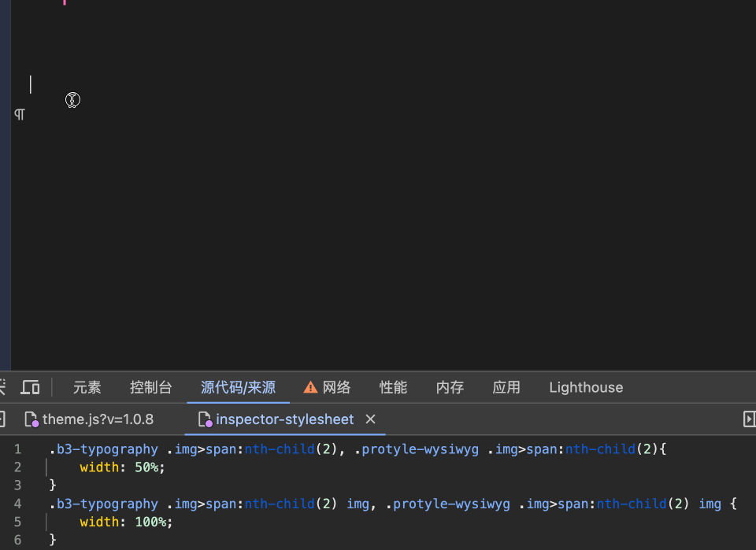Click the pilcrow symbol in the document
The image size is (756, 550).
(19, 114)
